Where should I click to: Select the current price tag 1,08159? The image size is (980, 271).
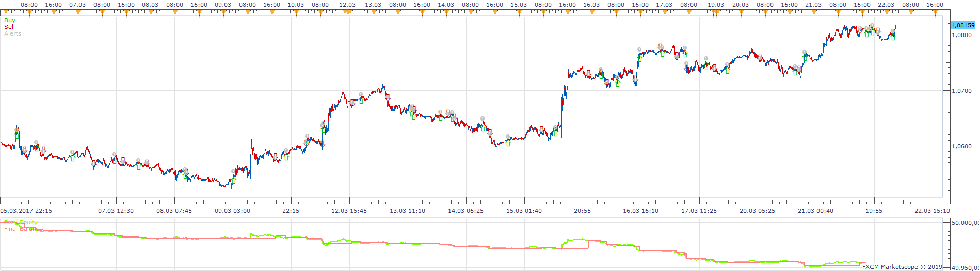pos(962,25)
